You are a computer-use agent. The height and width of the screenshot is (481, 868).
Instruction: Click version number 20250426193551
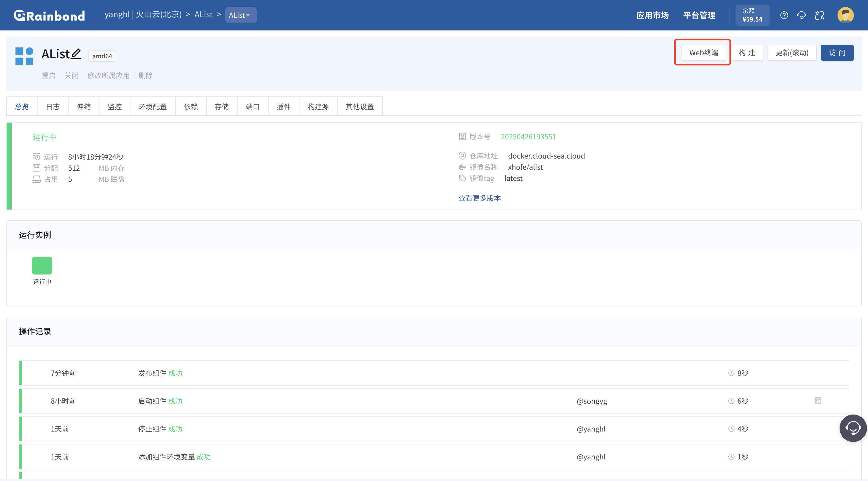click(528, 136)
